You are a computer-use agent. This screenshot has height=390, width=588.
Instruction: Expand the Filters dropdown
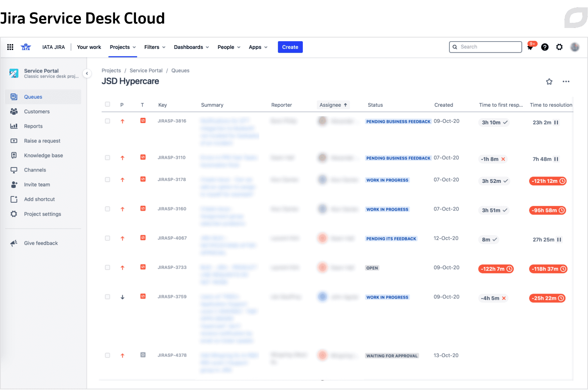point(155,47)
